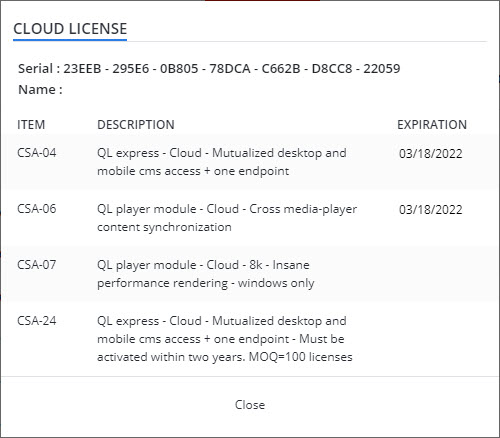The image size is (500, 438).
Task: Click the CSA-06 expiration date
Action: point(431,210)
